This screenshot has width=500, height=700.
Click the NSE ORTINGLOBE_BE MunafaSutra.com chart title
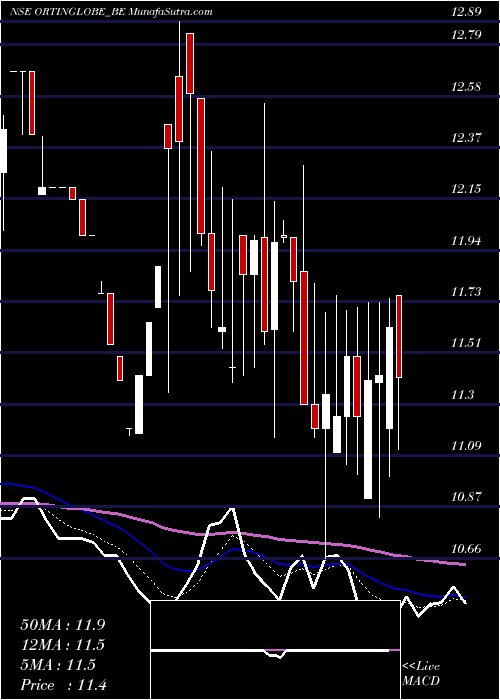(112, 12)
